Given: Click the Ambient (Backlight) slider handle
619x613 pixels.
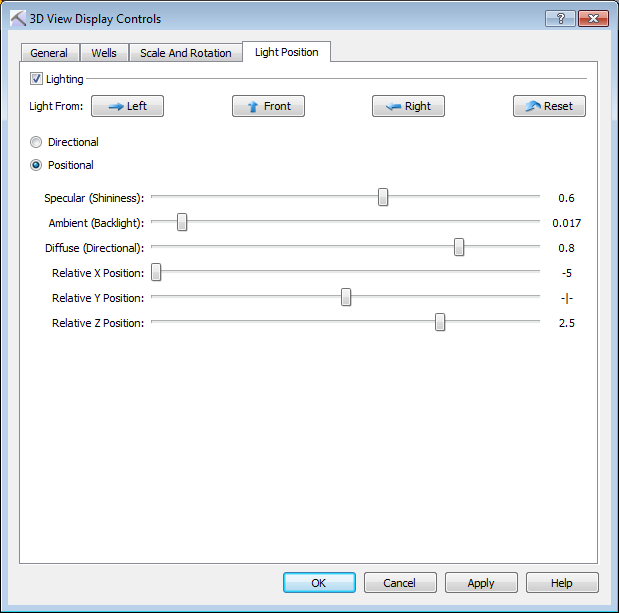Looking at the screenshot, I should pyautogui.click(x=182, y=223).
